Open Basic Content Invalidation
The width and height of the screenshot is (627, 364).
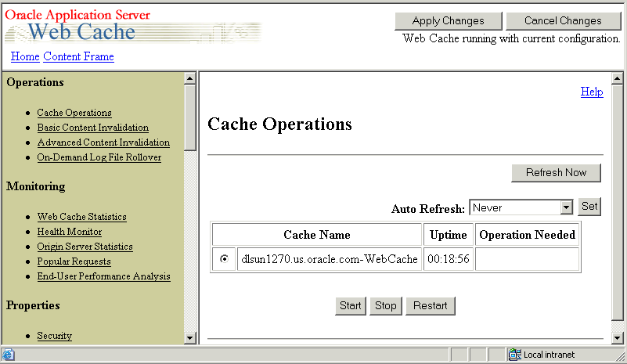[93, 128]
